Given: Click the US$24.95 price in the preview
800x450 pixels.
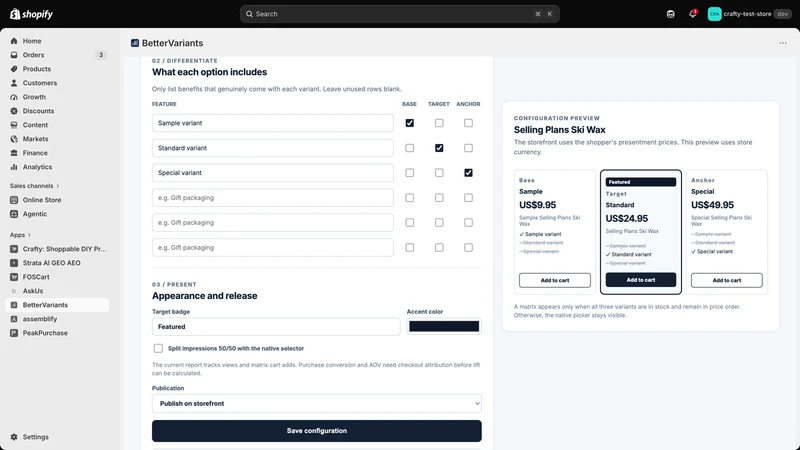Looking at the screenshot, I should click(627, 218).
